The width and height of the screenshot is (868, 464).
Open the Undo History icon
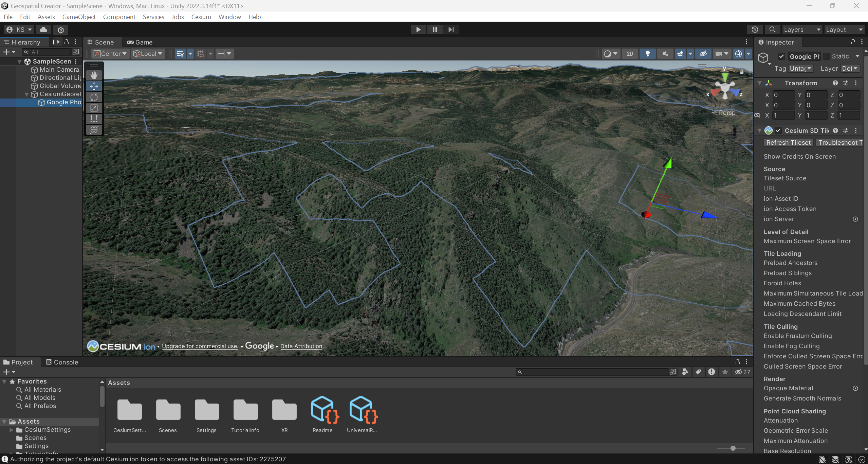coord(755,30)
